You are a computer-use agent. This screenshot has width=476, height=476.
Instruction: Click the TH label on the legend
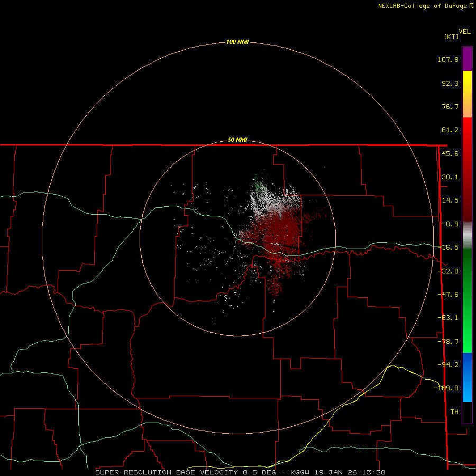coord(454,412)
